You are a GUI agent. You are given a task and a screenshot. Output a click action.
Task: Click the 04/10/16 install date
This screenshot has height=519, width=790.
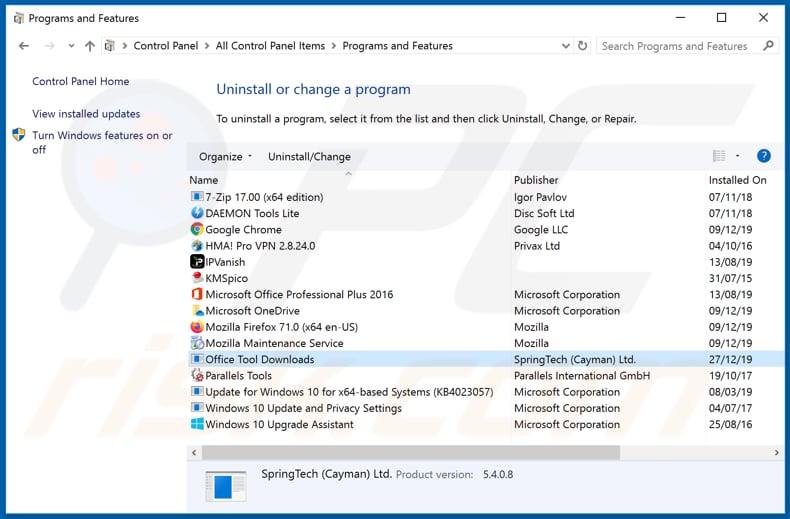point(731,245)
